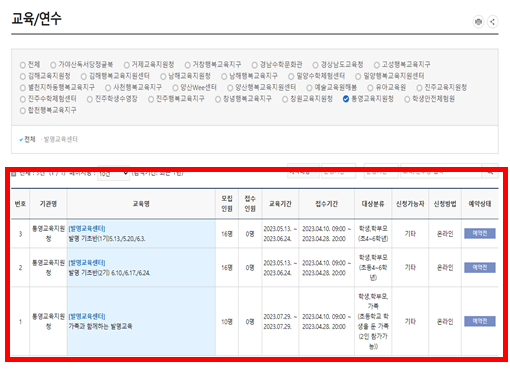Select the 발명교육센터 sub-category filter
Screen dimensions: 510x372
point(60,139)
